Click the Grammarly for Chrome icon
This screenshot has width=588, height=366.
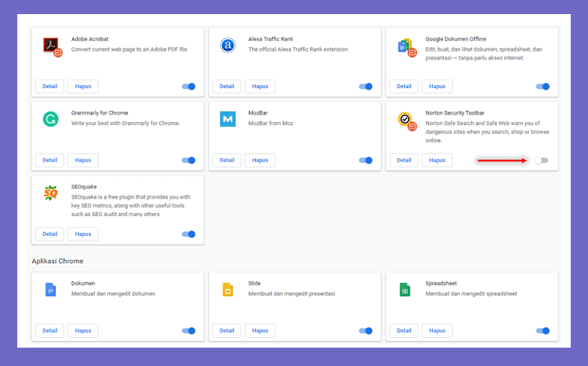(x=51, y=119)
